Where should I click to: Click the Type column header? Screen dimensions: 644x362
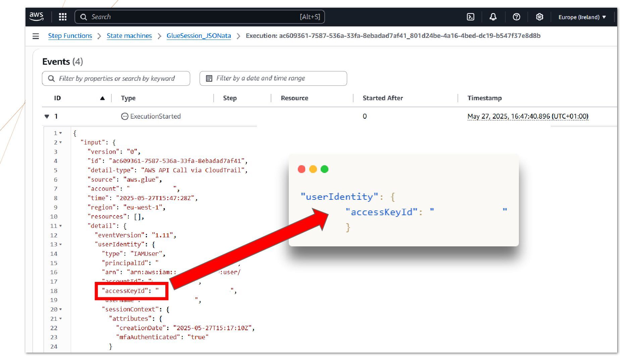(128, 98)
